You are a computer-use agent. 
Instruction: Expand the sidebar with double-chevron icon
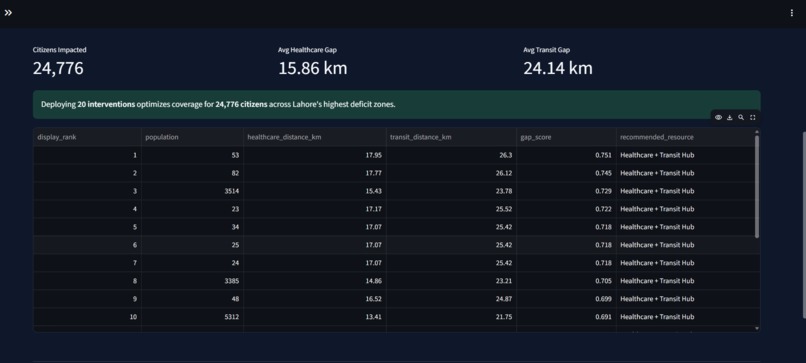coord(8,13)
